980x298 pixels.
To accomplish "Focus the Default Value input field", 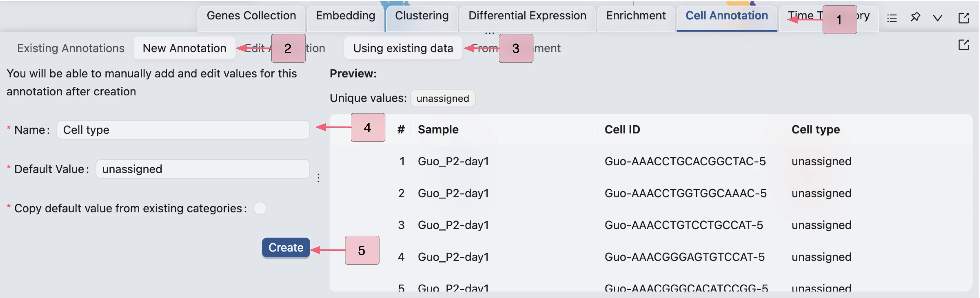I will (202, 169).
